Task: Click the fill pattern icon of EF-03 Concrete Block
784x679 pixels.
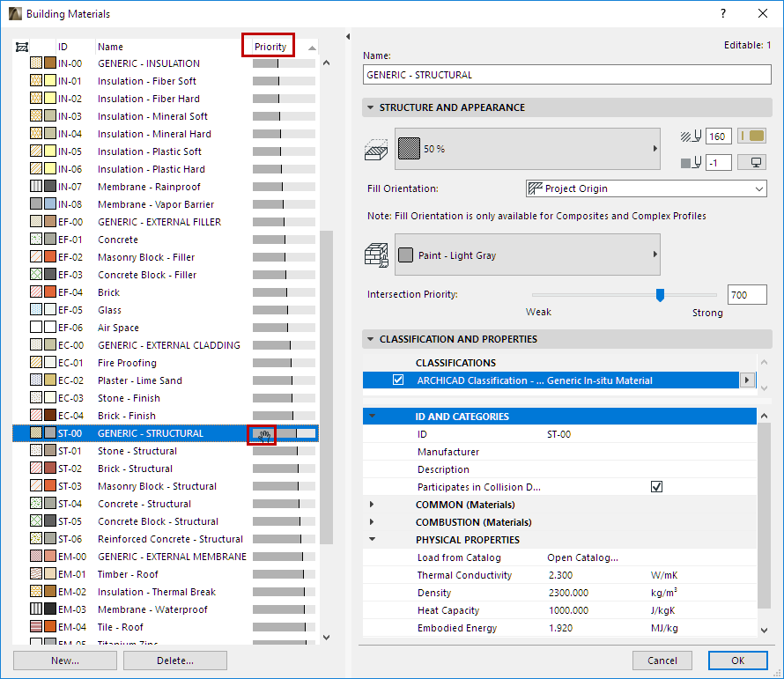Action: click(x=36, y=274)
